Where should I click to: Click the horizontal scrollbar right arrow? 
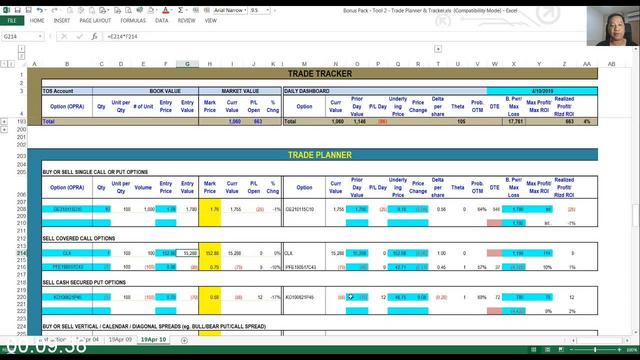click(627, 340)
